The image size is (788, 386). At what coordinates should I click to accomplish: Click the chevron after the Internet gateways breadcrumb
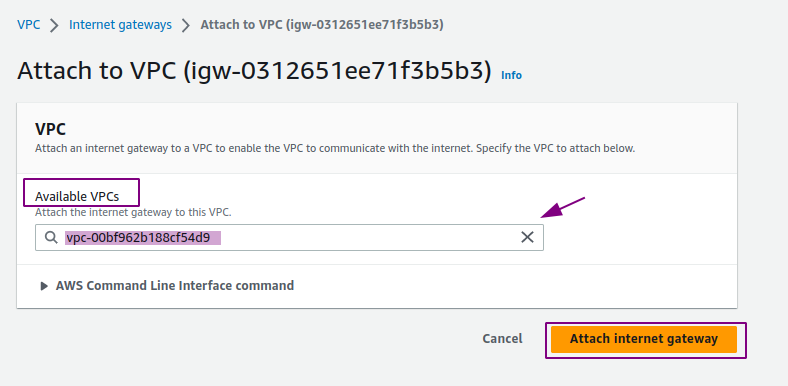coord(186,25)
